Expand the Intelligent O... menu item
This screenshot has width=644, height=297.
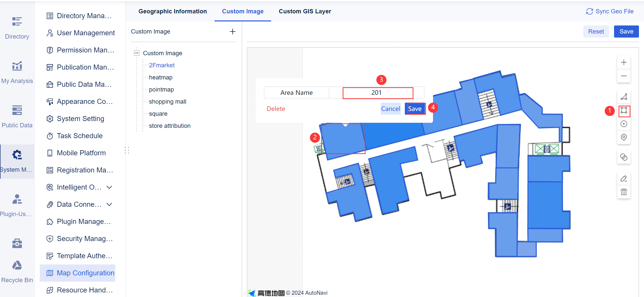coord(109,187)
